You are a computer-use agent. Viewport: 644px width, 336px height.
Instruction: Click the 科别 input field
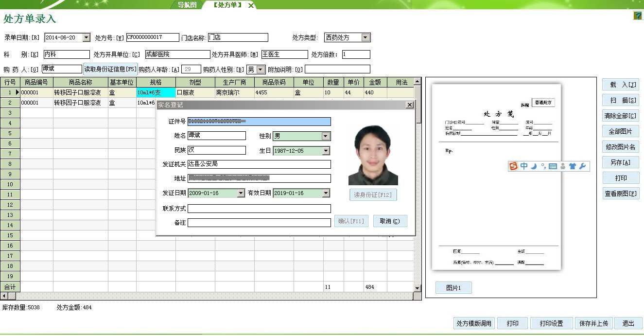(67, 54)
